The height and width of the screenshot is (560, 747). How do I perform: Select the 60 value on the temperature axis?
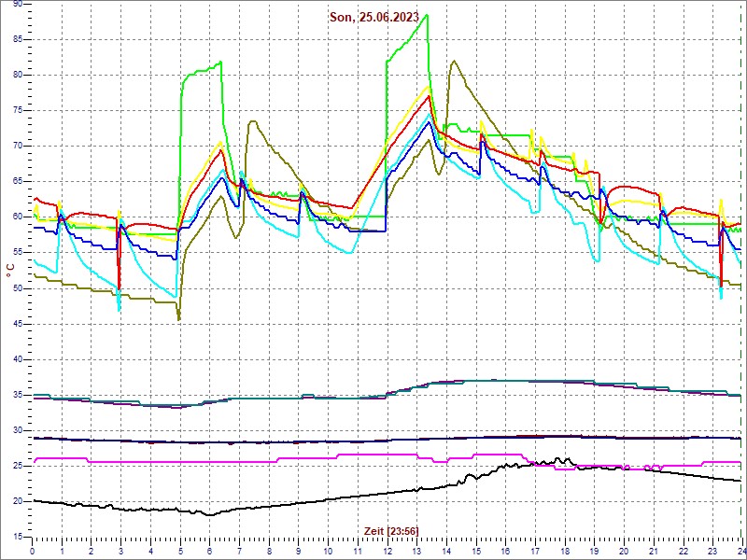(x=18, y=217)
